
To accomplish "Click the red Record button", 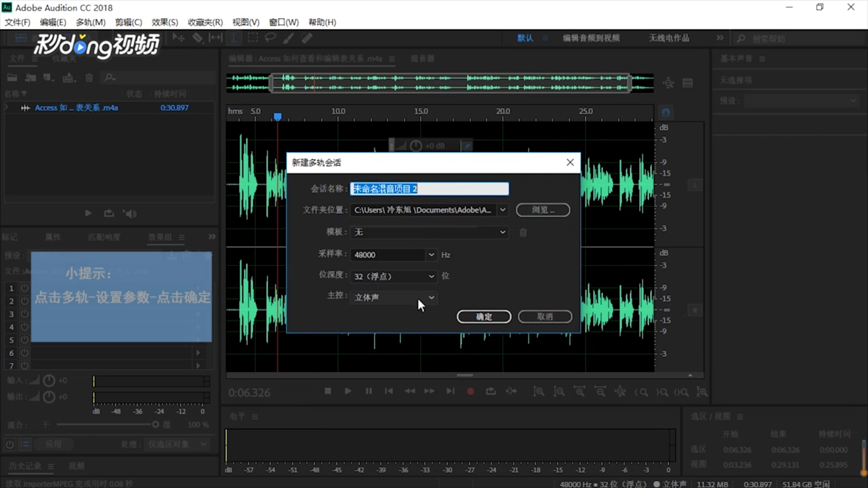I will pos(470,391).
